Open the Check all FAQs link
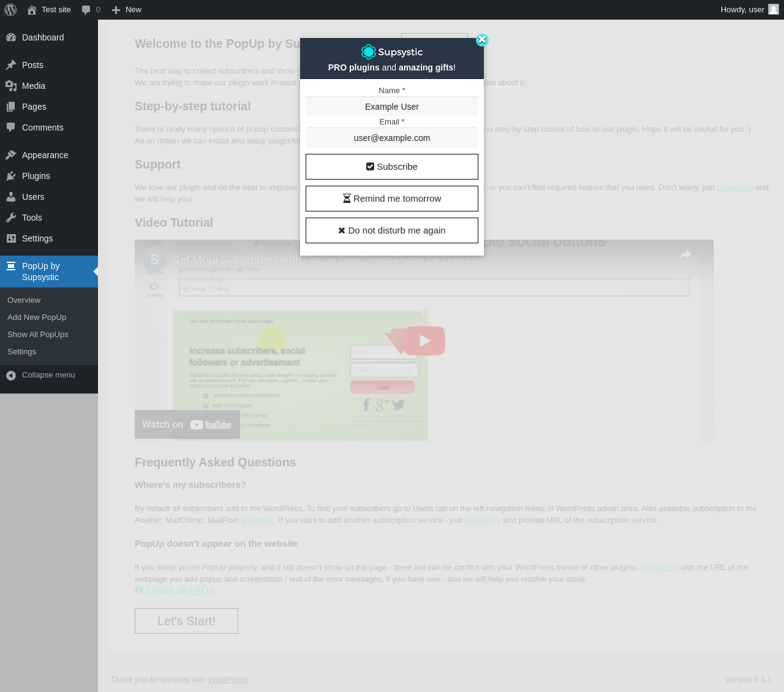The width and height of the screenshot is (784, 692). pos(174,590)
